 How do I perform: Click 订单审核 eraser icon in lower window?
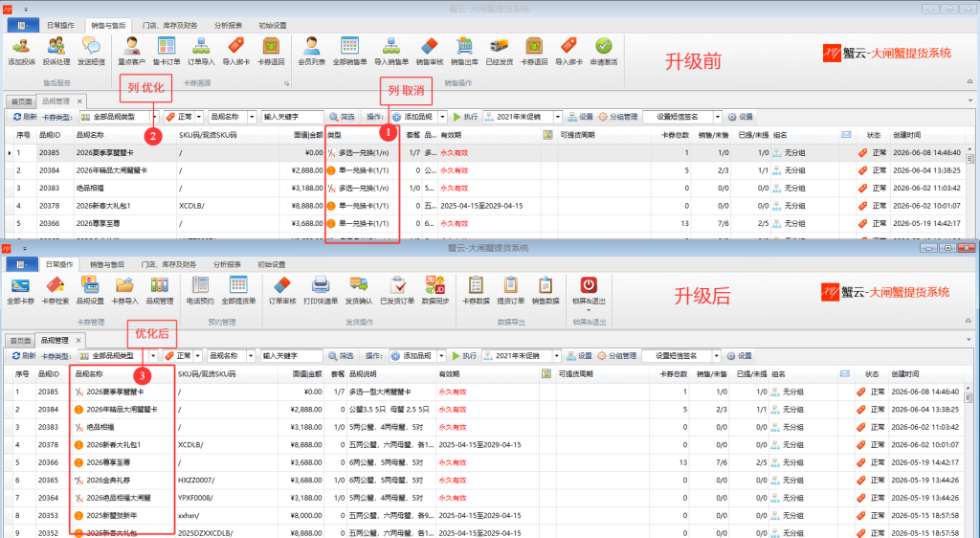tap(282, 285)
